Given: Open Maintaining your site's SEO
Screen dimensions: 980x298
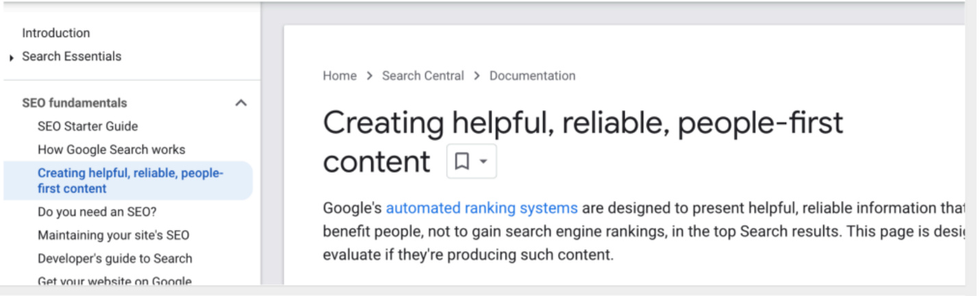Looking at the screenshot, I should tap(113, 235).
